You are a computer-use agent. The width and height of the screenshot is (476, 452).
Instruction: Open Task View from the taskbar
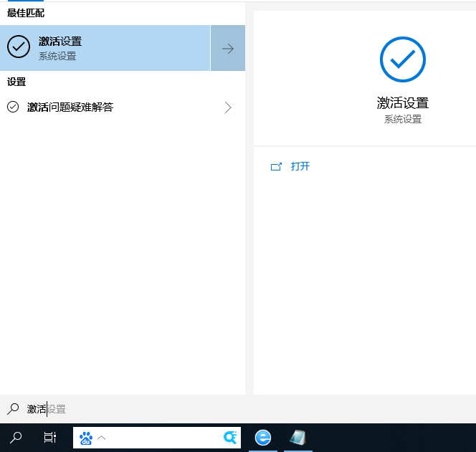(x=49, y=437)
